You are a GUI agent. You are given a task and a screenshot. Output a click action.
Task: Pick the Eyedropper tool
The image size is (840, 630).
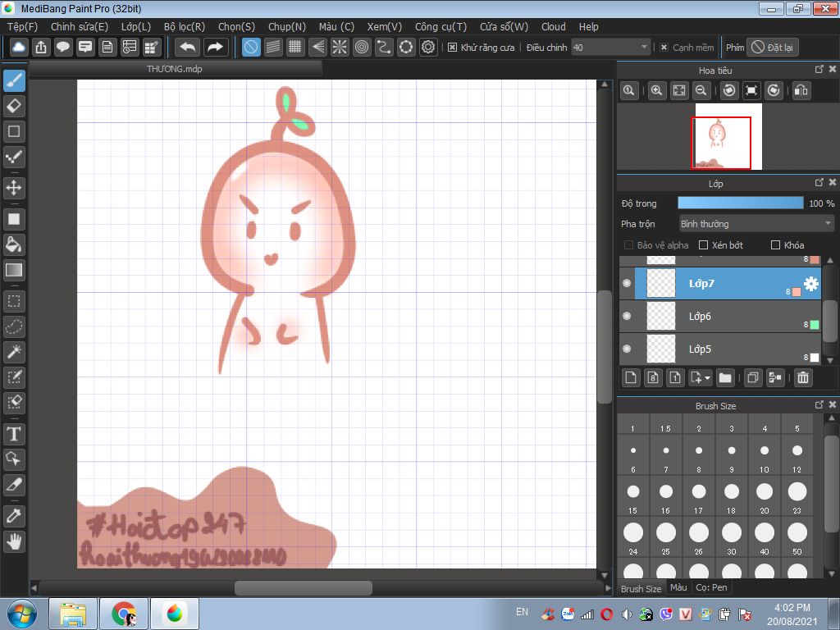[14, 516]
